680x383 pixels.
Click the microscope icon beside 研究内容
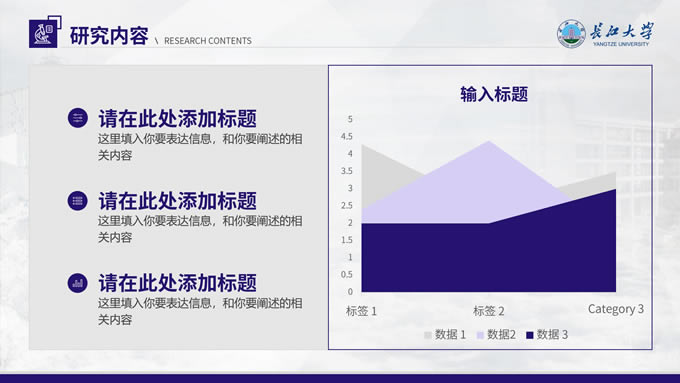43,34
